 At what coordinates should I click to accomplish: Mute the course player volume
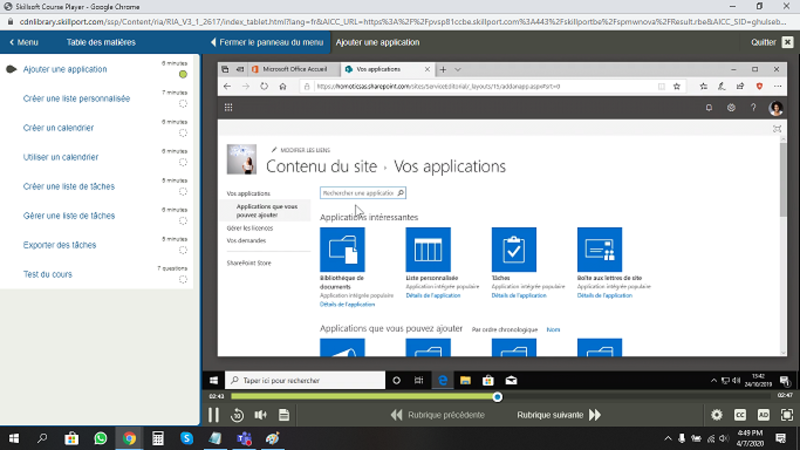[x=261, y=415]
